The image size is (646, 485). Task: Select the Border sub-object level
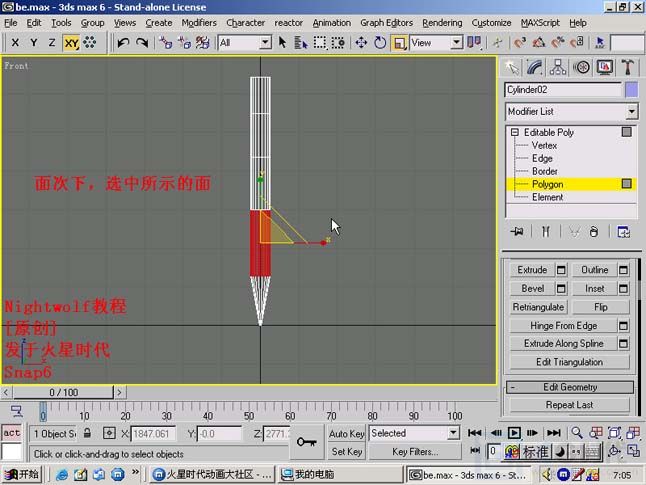pos(545,171)
